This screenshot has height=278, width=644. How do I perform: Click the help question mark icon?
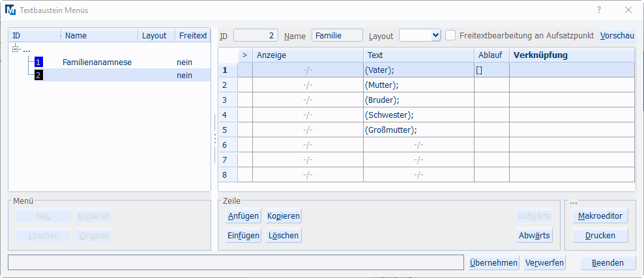599,10
